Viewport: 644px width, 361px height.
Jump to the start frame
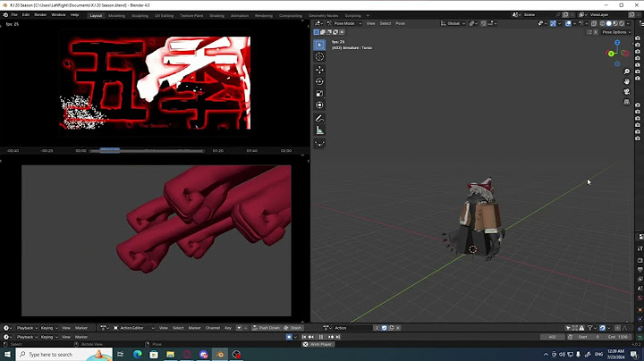tap(304, 337)
